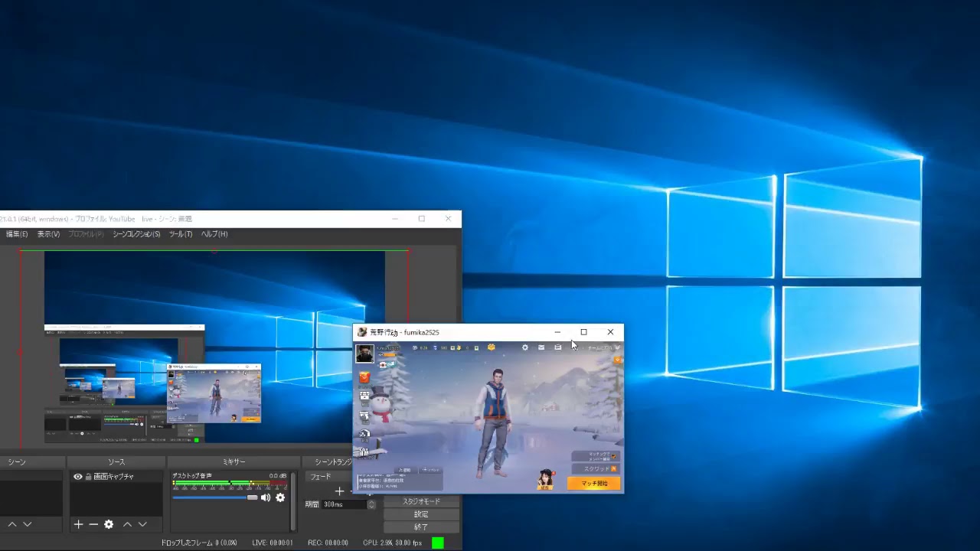Open the シーンコレクション(S) menu in OBS
Viewport: 980px width, 551px height.
coord(136,234)
